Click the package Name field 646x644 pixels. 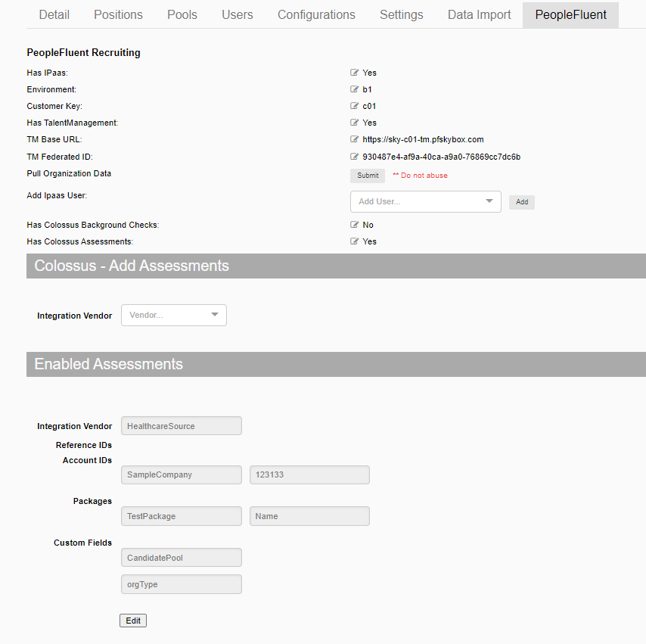pyautogui.click(x=309, y=516)
